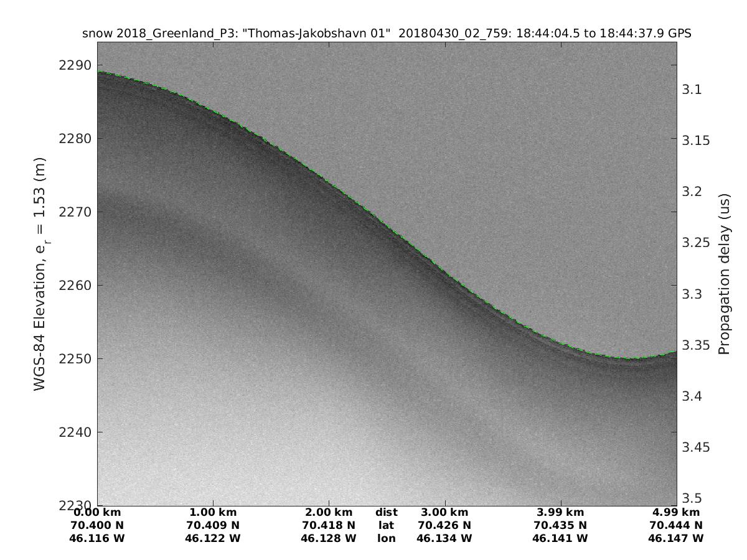Click the 70.444 N latitude label
Screen dimensions: 747x560
point(676,525)
